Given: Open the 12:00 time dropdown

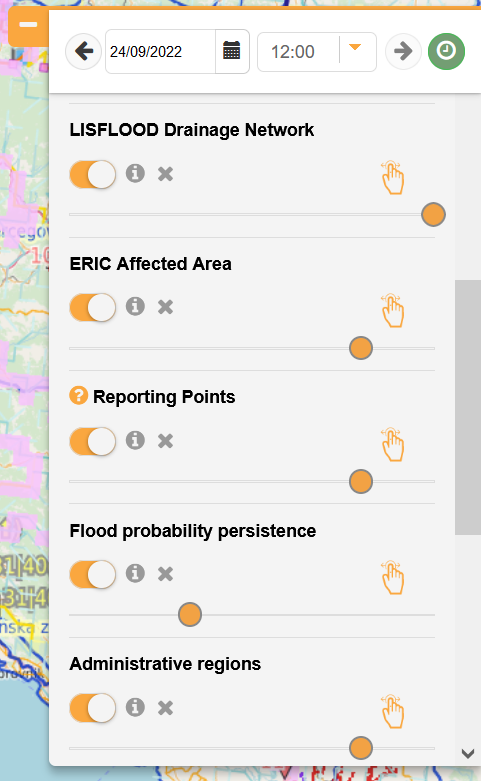Looking at the screenshot, I should pyautogui.click(x=317, y=52).
